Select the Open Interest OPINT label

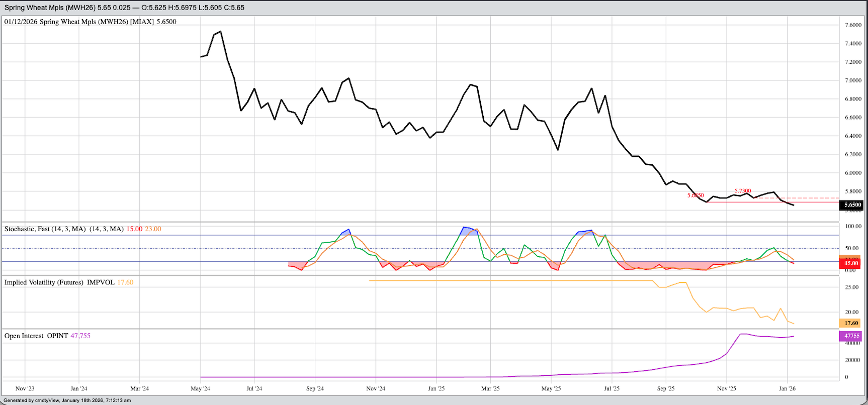pyautogui.click(x=36, y=336)
